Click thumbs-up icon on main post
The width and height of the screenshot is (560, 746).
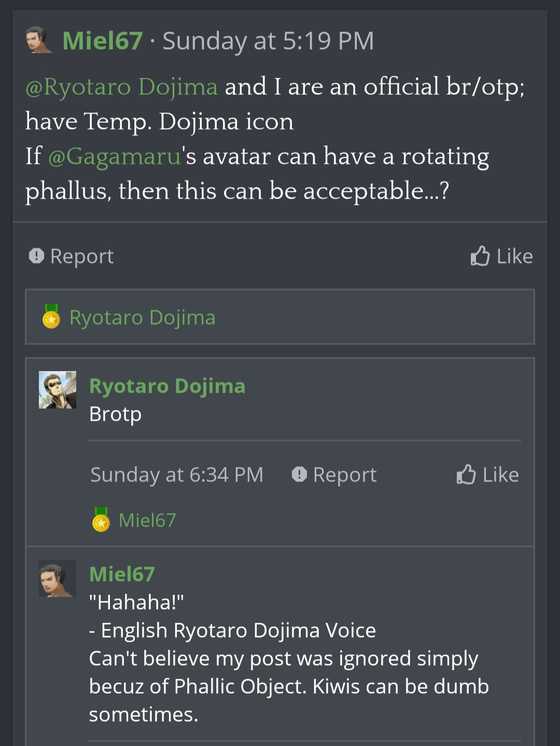click(x=480, y=256)
